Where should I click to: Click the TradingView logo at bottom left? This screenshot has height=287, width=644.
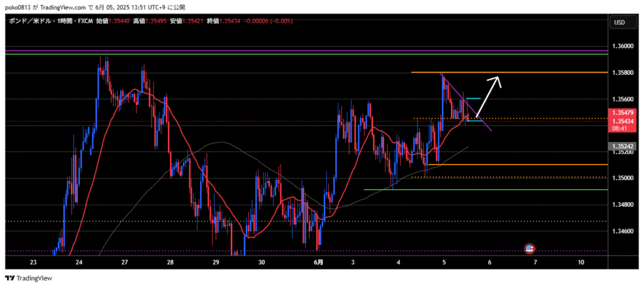point(29,278)
